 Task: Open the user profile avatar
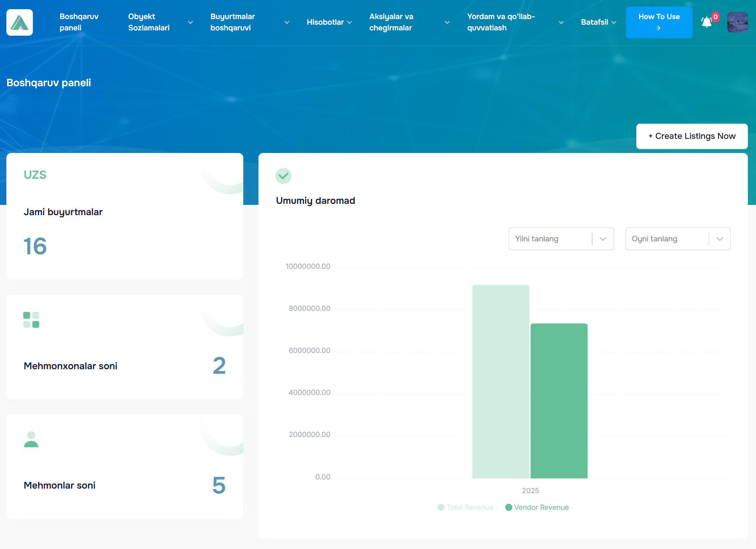tap(737, 22)
